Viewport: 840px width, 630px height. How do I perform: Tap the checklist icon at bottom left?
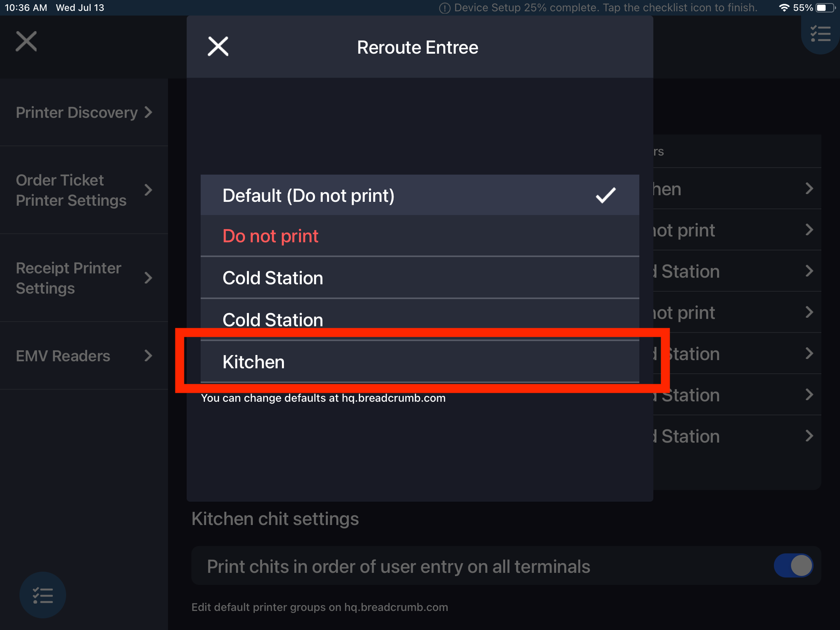42,595
